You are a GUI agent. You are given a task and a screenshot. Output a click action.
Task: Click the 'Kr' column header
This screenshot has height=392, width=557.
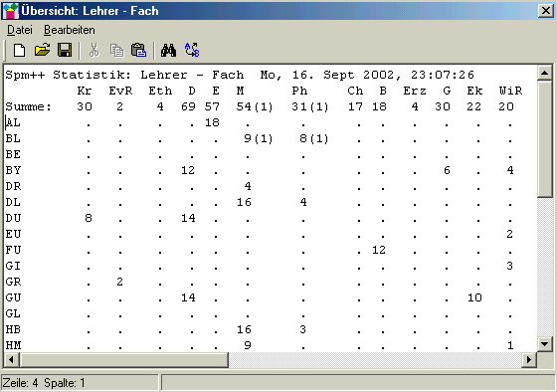click(x=85, y=91)
